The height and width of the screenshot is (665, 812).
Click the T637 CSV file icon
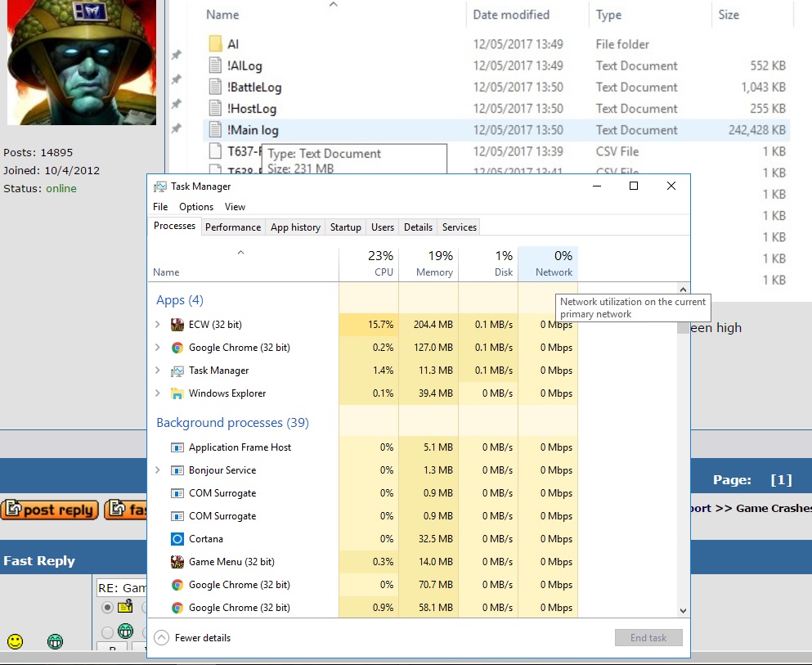(x=215, y=151)
